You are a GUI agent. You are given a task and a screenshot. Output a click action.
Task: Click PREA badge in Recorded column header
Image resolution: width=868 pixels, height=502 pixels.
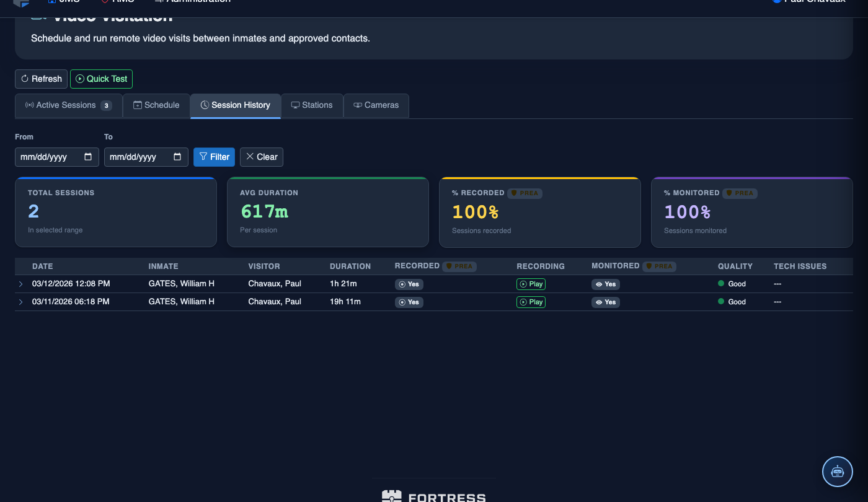459,266
